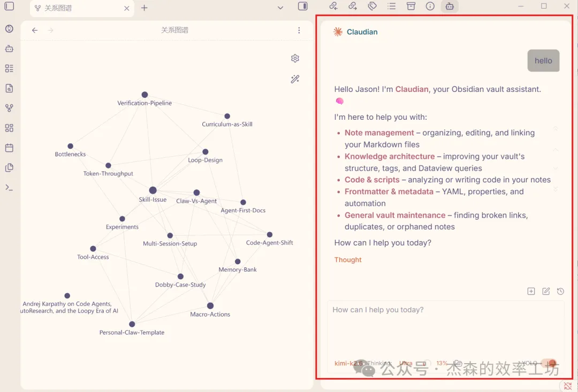
Task: Click the plus-square new session icon above input
Action: click(x=531, y=291)
